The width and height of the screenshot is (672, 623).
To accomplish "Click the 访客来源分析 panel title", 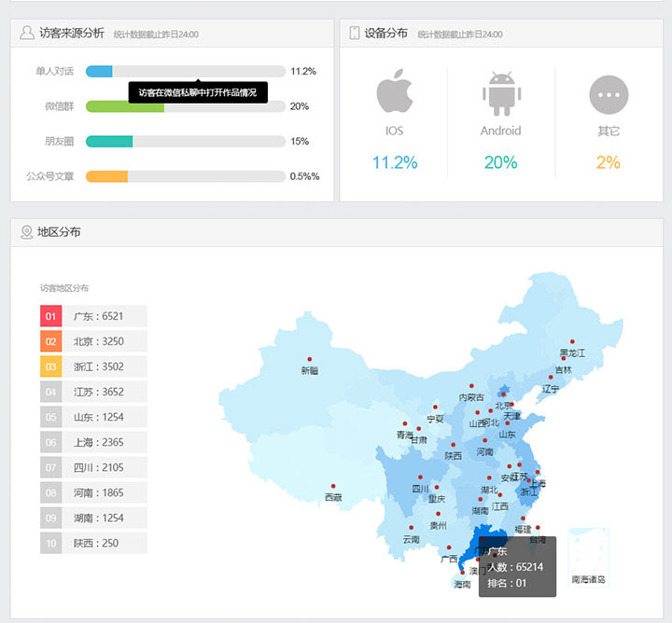I will (72, 33).
